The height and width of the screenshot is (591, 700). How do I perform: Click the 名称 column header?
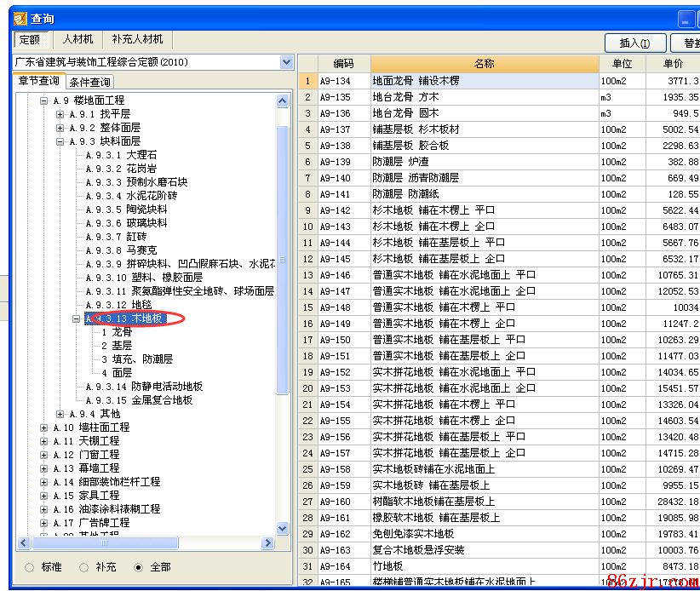pyautogui.click(x=484, y=64)
